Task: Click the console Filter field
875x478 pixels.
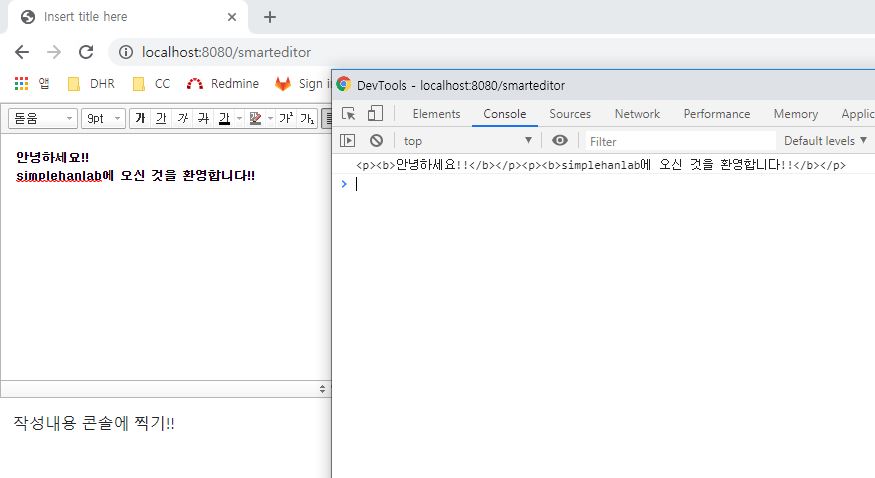Action: [680, 141]
